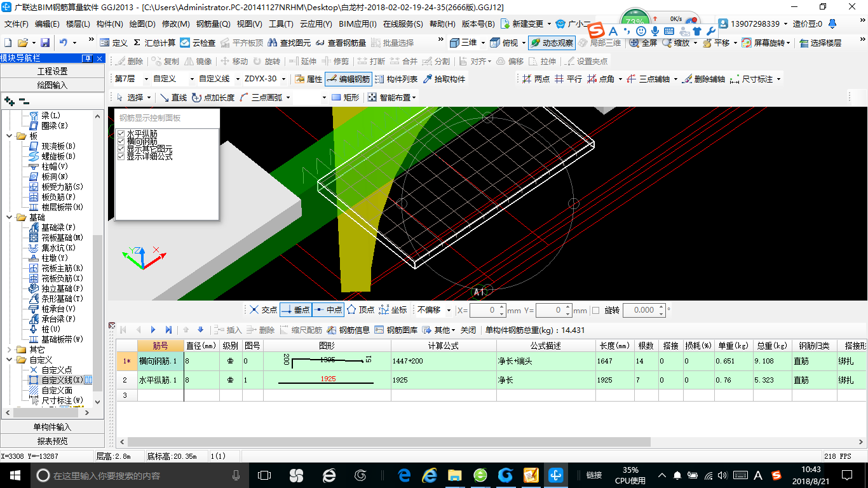Screen dimensions: 868x488
Task: Open the 钢筋量(Q) menu
Action: coord(213,24)
